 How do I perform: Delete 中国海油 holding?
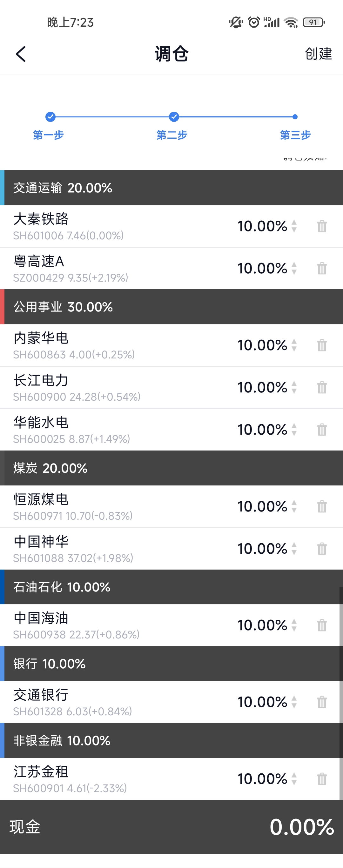[x=322, y=625]
